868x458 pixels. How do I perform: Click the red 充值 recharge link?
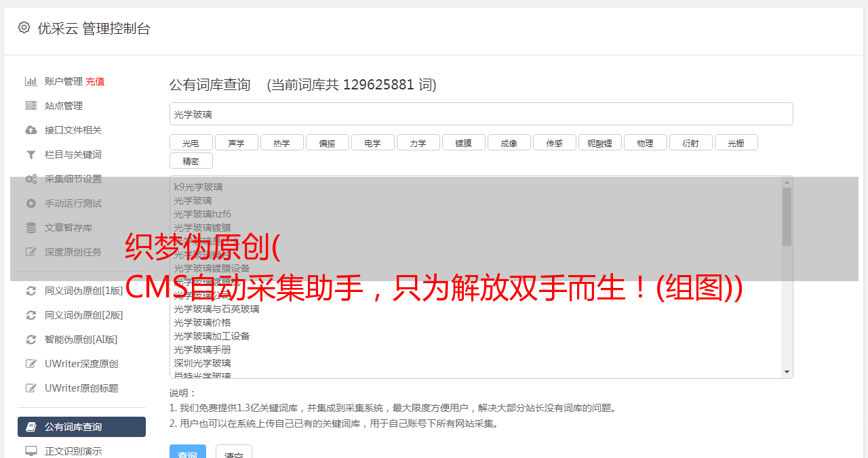[x=95, y=81]
